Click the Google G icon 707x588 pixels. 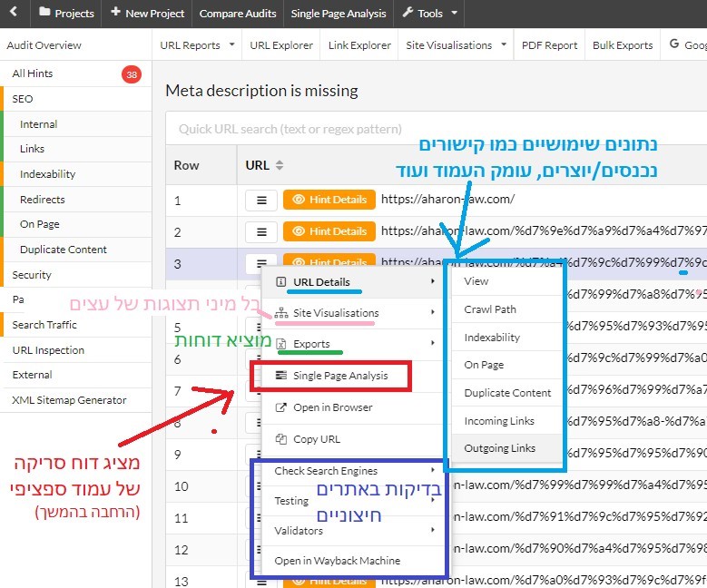coord(674,44)
